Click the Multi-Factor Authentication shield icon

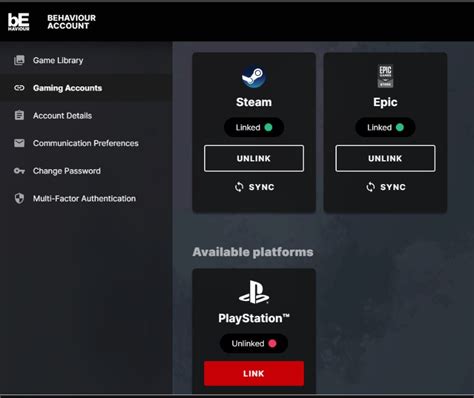[x=19, y=198]
